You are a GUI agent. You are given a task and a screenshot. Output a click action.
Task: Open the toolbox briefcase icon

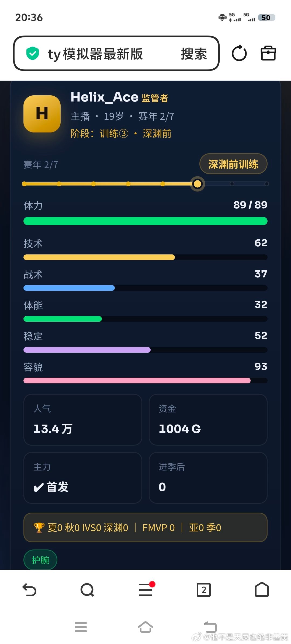pos(268,53)
